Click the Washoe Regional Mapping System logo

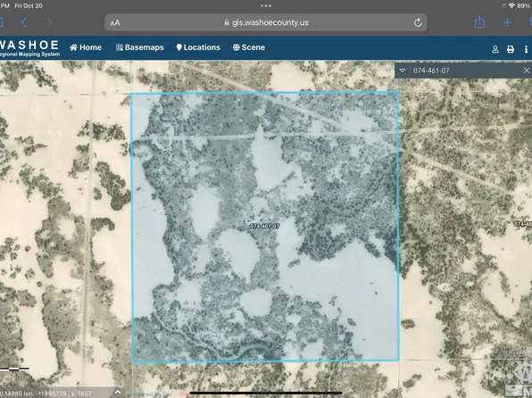pyautogui.click(x=29, y=48)
